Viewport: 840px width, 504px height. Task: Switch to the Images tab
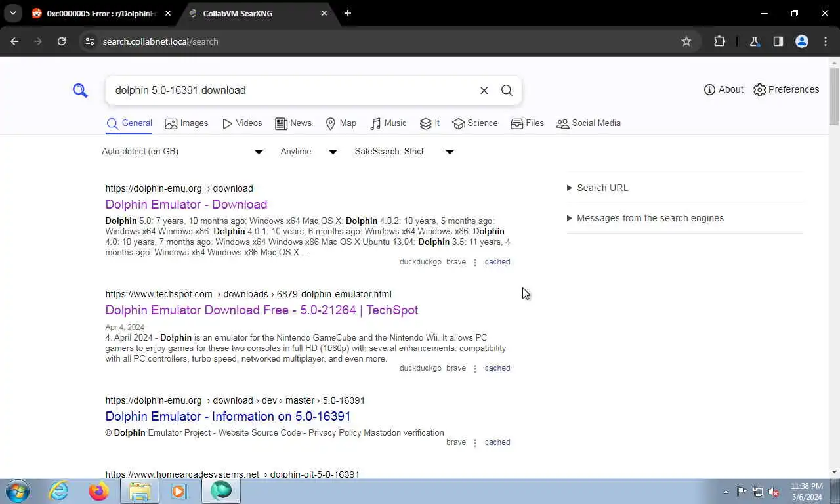tap(186, 123)
